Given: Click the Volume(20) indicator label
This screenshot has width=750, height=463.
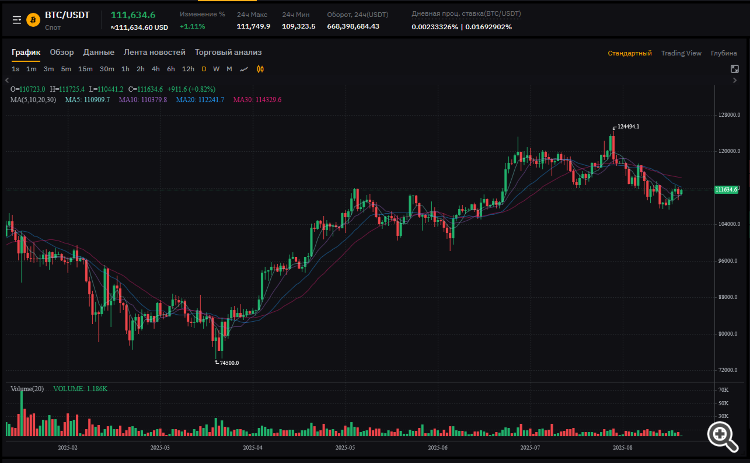Looking at the screenshot, I should point(27,388).
